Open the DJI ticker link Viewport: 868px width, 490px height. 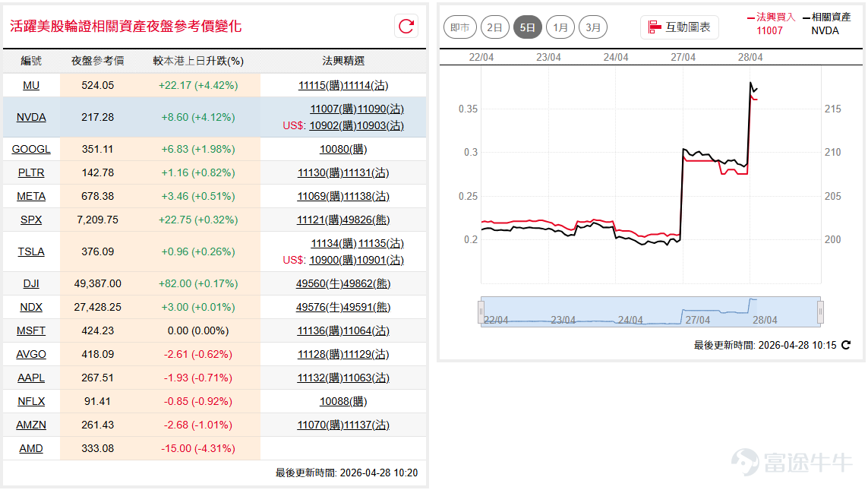click(31, 283)
